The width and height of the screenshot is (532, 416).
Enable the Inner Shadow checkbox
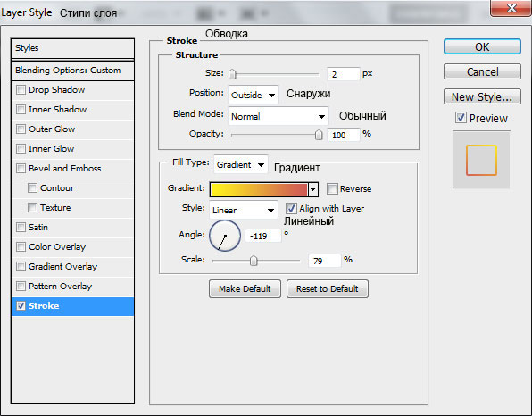[x=21, y=110]
